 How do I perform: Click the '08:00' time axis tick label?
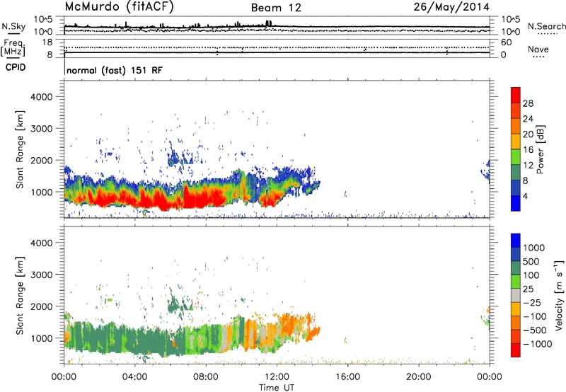pos(206,377)
